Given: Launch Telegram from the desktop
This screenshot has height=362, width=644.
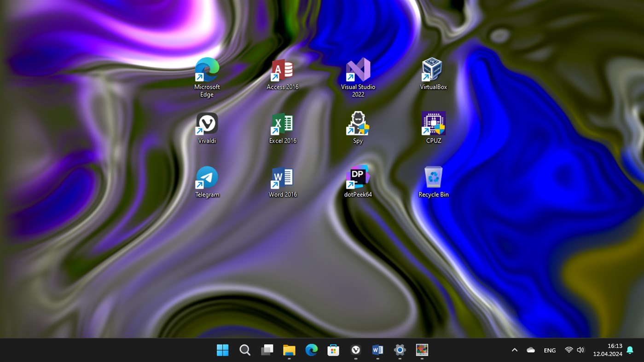Looking at the screenshot, I should click(207, 177).
